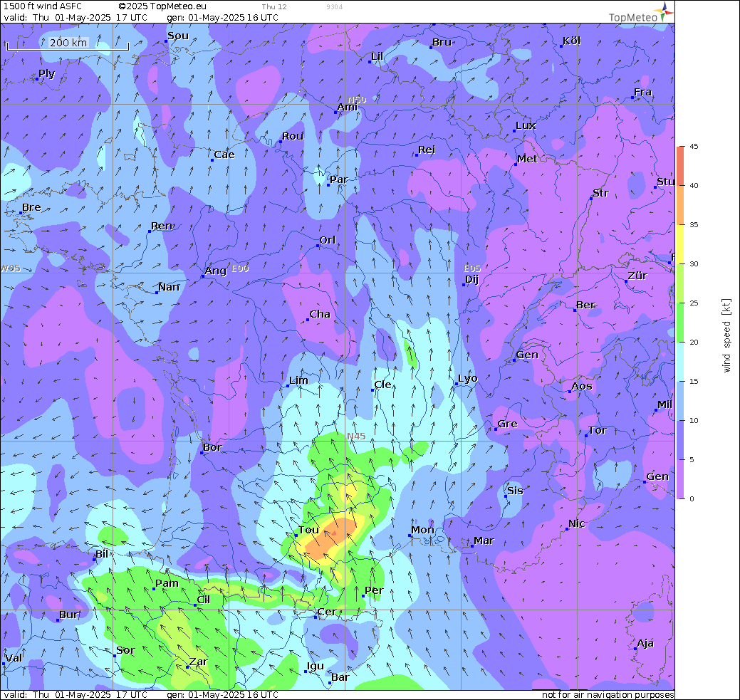Select the 'Bru' city label
The height and width of the screenshot is (700, 740).
pyautogui.click(x=442, y=42)
